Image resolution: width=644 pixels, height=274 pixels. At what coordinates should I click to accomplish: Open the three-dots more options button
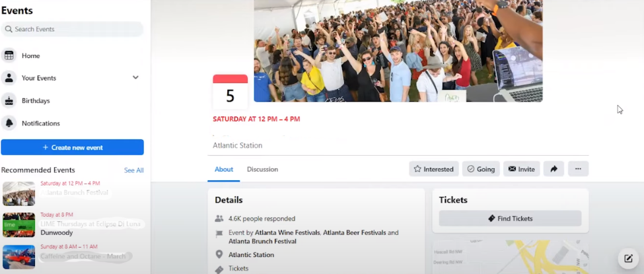tap(578, 169)
